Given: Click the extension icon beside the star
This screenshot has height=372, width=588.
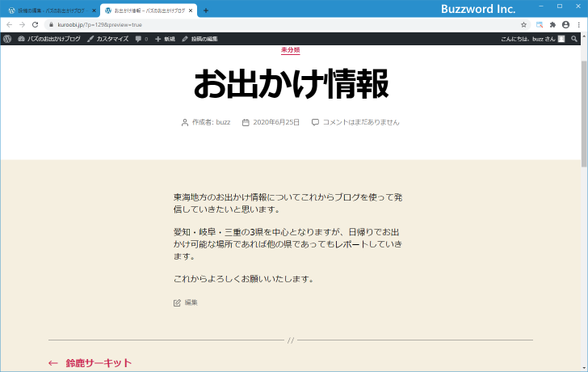Looking at the screenshot, I should [540, 25].
